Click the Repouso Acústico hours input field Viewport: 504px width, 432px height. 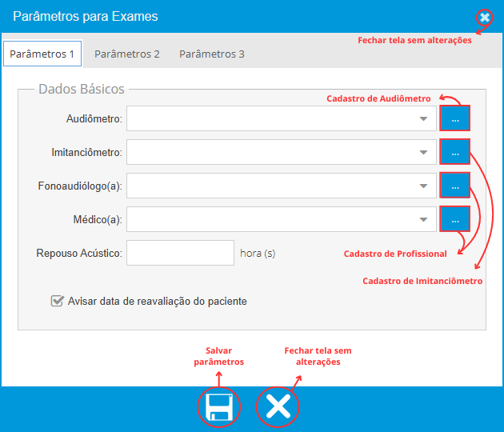(180, 253)
